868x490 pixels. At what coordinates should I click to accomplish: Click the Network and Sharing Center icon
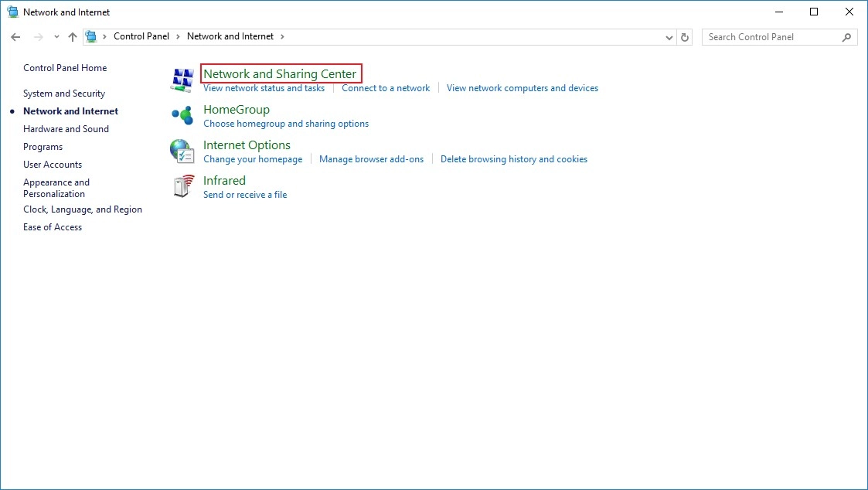[182, 79]
